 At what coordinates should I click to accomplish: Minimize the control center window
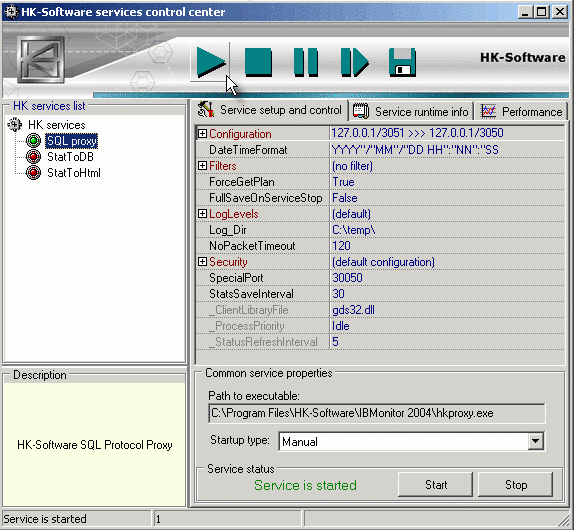[x=525, y=12]
